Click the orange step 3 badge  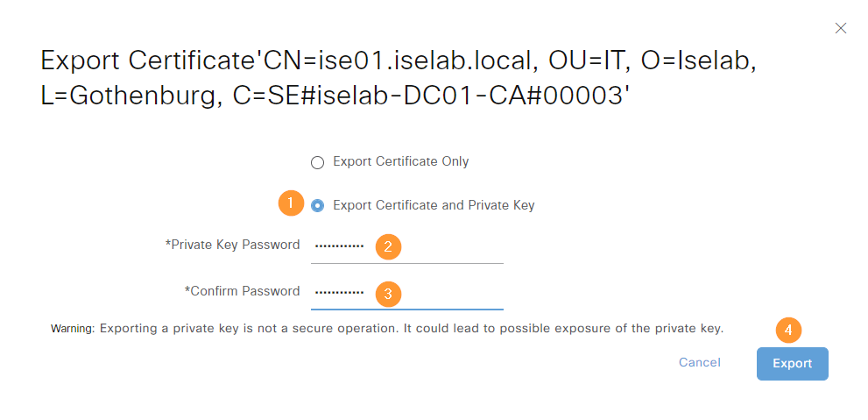pos(388,295)
